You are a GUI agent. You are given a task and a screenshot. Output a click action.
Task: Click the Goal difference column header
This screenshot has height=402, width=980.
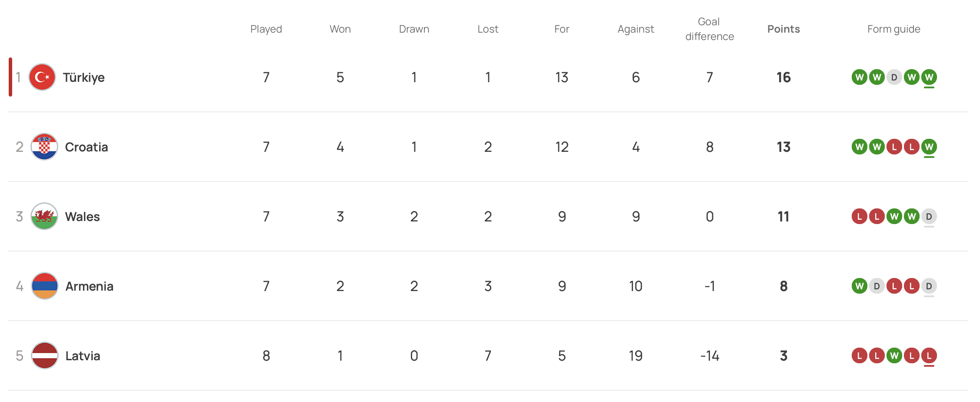(x=710, y=29)
